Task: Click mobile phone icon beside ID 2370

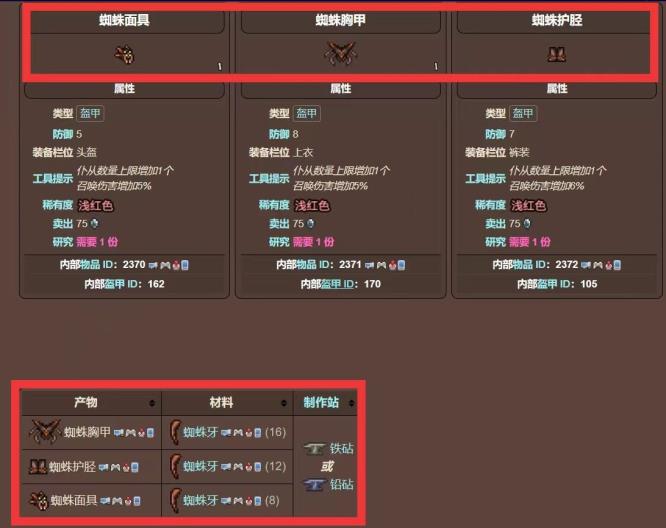Action: click(x=185, y=265)
